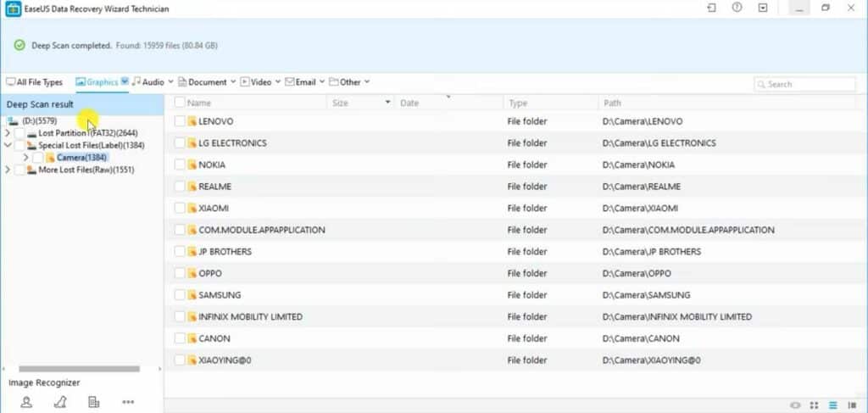Image resolution: width=868 pixels, height=413 pixels.
Task: Sort by the Name column header
Action: 198,103
